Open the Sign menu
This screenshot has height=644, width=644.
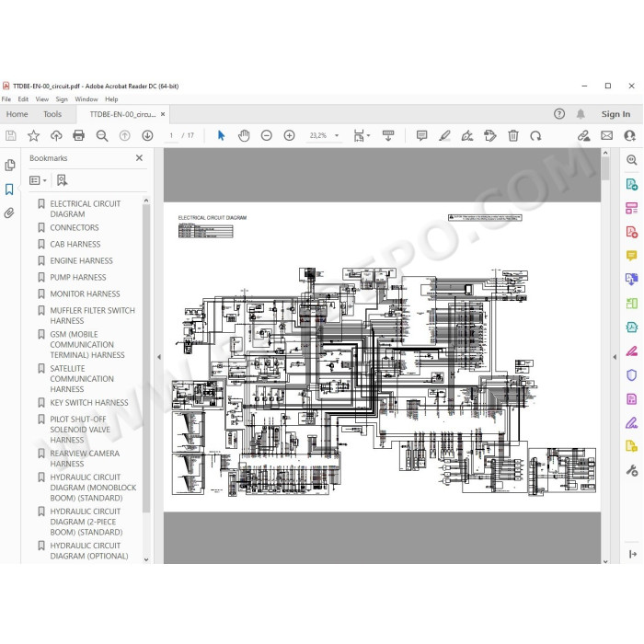click(62, 99)
